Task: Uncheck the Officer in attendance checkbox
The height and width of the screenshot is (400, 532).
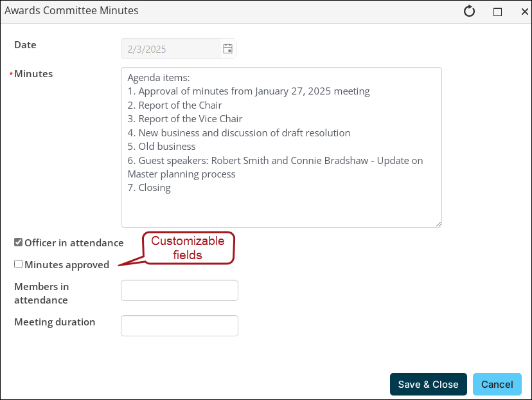Action: 19,242
